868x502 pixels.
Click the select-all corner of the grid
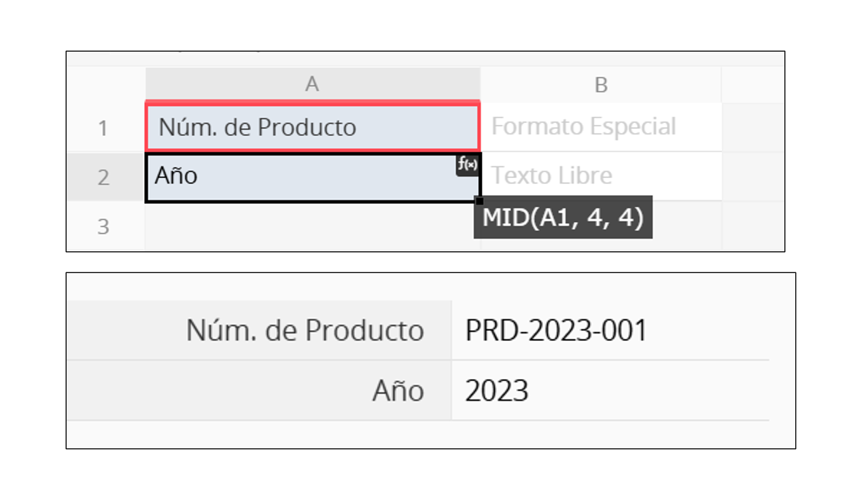point(105,84)
